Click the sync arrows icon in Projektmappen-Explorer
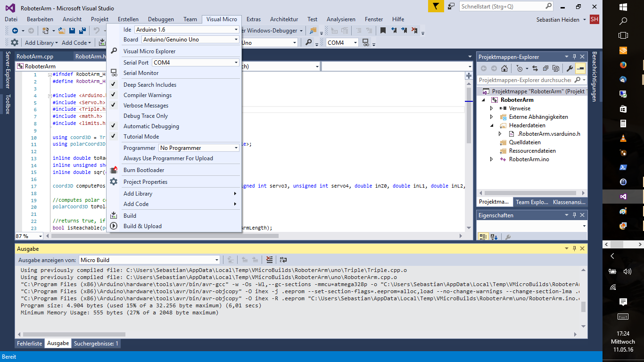The image size is (644, 362). 535,68
